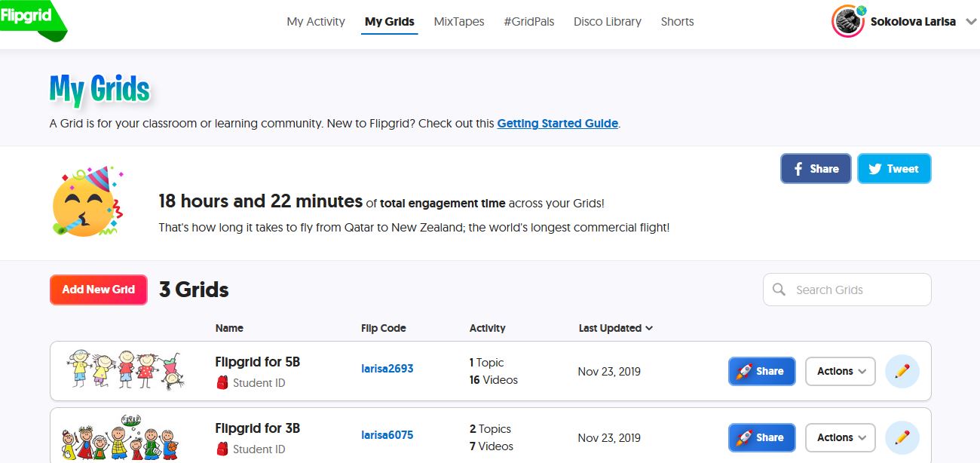Open flip code larisa2693
The width and height of the screenshot is (980, 463).
tap(387, 369)
